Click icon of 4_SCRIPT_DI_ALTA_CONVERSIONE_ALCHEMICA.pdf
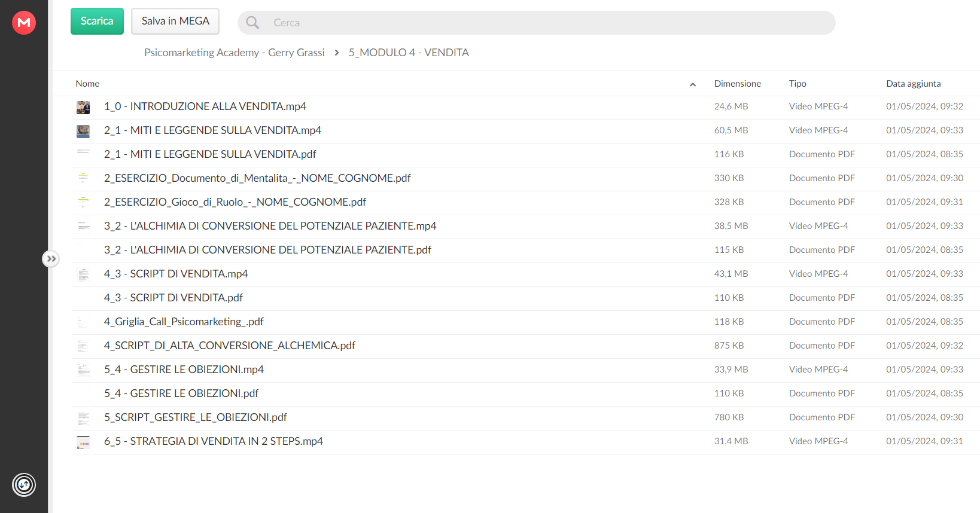This screenshot has height=513, width=980. (x=83, y=346)
